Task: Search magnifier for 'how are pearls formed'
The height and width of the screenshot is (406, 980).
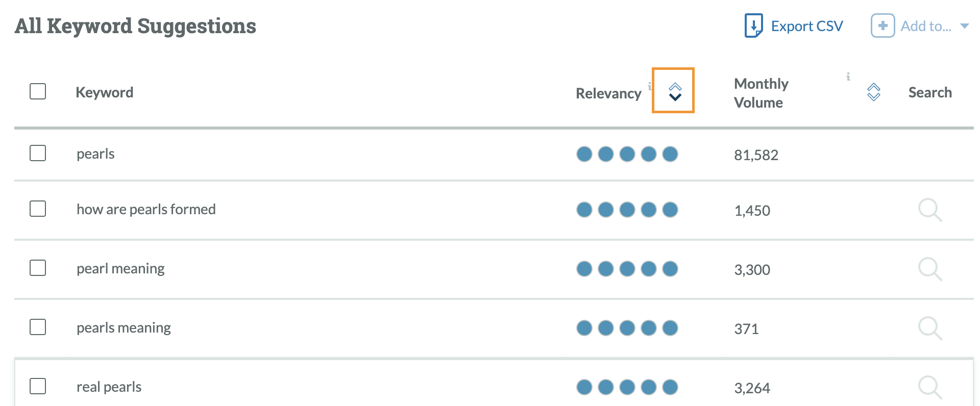Action: 929,210
